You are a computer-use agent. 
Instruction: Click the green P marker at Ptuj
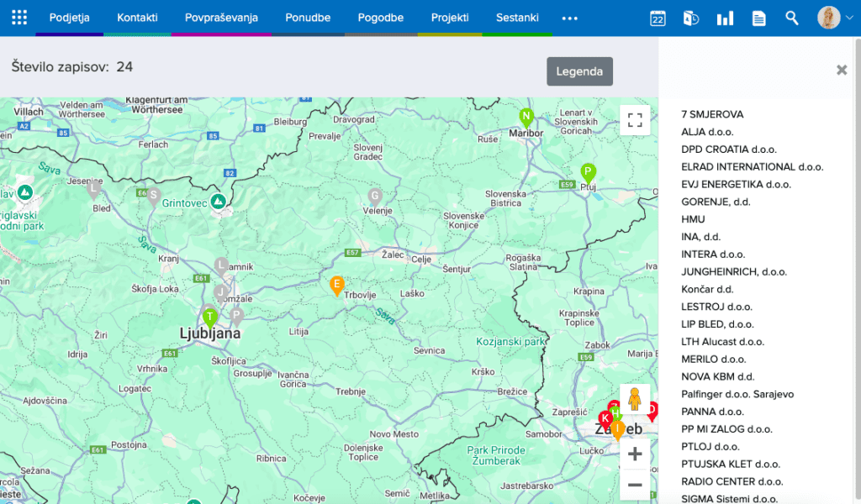(589, 172)
